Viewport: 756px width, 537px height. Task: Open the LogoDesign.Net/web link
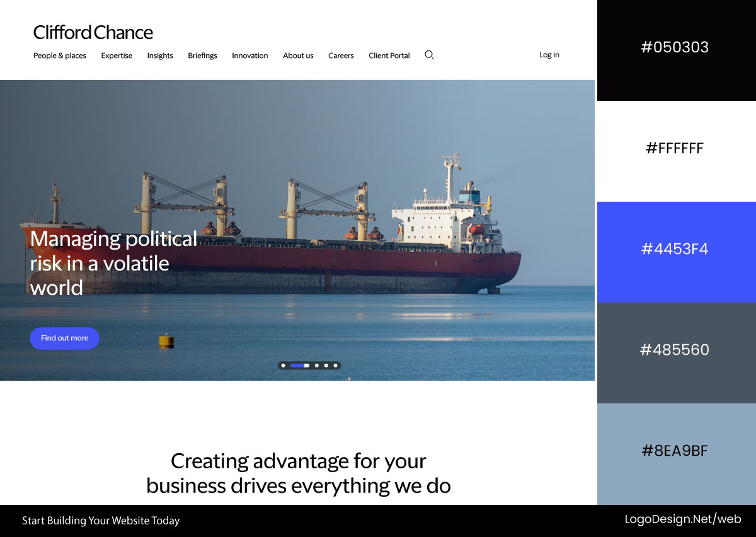click(683, 519)
